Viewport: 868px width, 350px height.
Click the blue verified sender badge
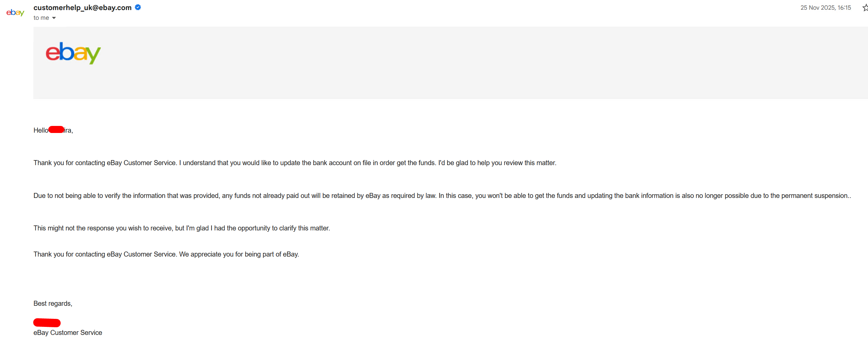coord(138,7)
